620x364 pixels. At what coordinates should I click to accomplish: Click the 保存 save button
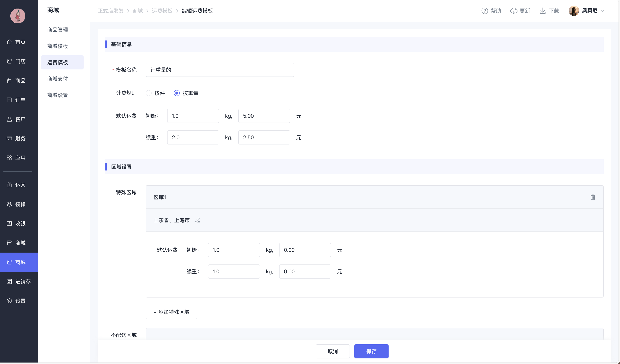(x=371, y=351)
